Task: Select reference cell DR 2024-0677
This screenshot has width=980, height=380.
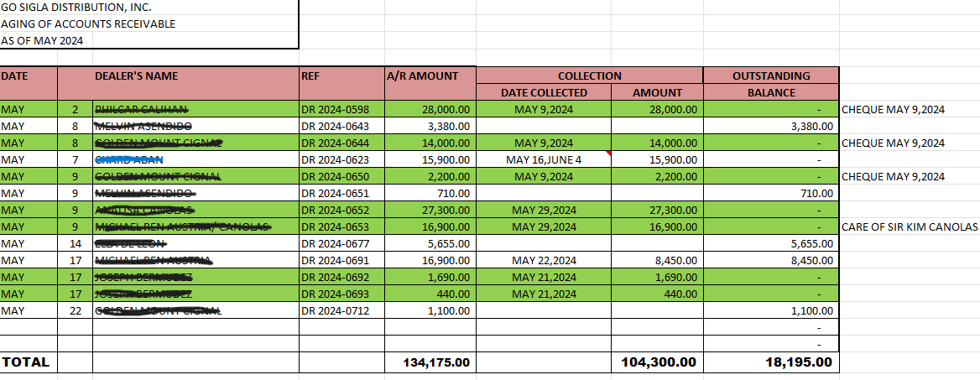Action: pos(341,243)
